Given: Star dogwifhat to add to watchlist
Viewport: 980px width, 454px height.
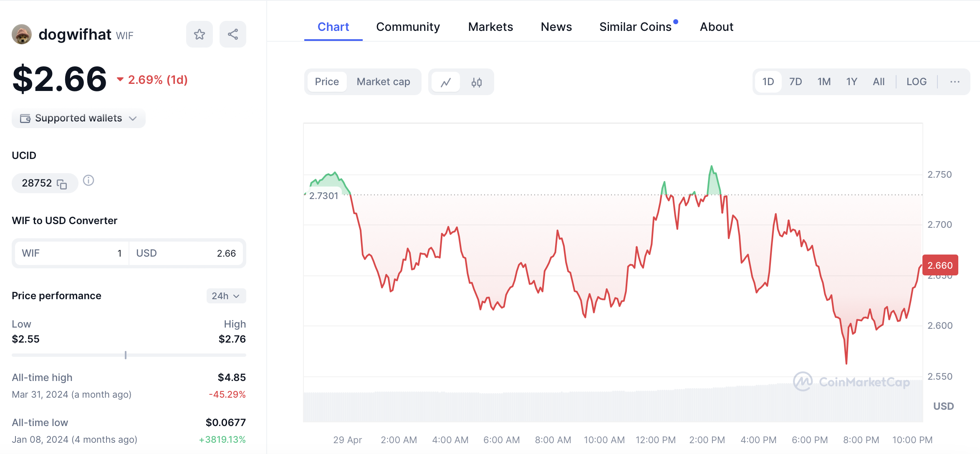Looking at the screenshot, I should pos(199,34).
